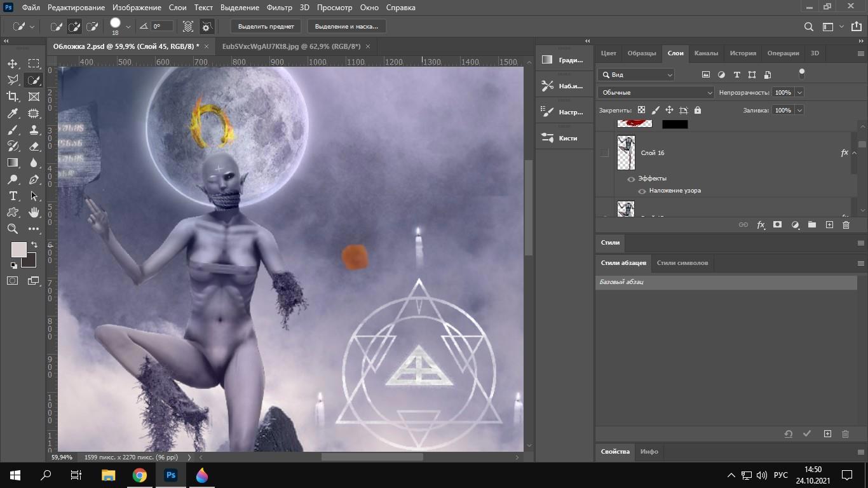Click the Zoom tool in toolbar
This screenshot has height=488, width=868.
coord(13,229)
